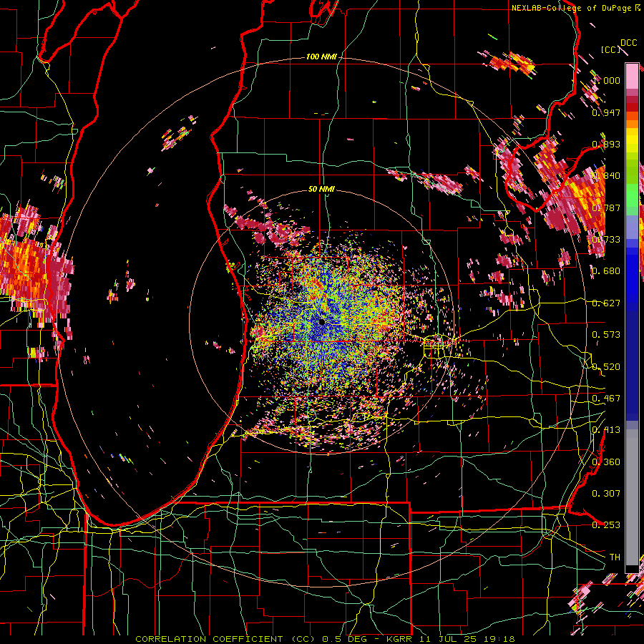The width and height of the screenshot is (644, 644).
Task: Click the 0.413 scale value
Action: (606, 430)
